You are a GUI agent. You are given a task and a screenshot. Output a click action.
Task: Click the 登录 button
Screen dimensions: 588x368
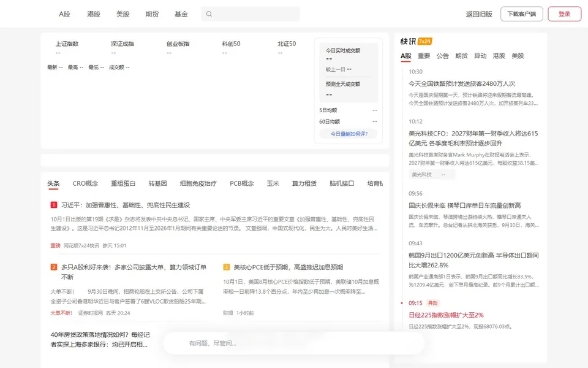click(564, 14)
